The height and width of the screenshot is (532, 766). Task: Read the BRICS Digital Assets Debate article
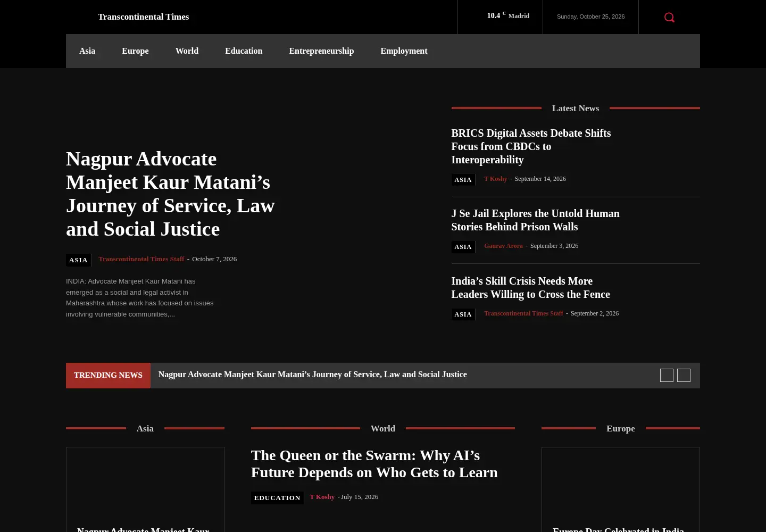point(531,146)
